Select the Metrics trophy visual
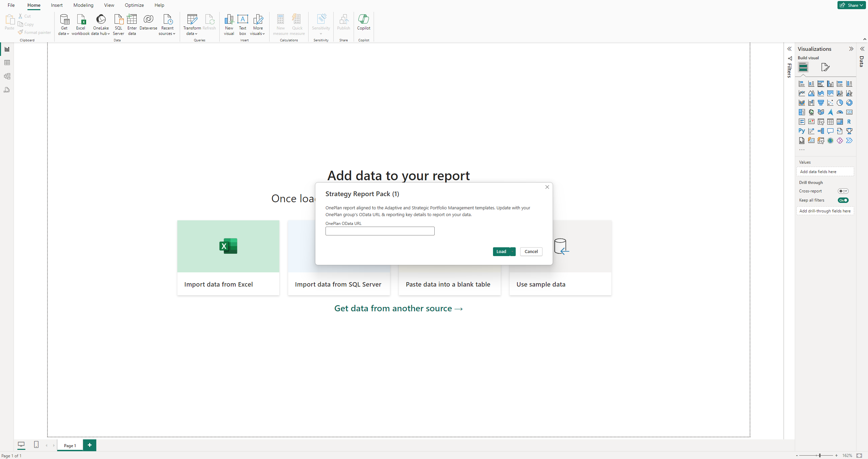 [x=849, y=131]
